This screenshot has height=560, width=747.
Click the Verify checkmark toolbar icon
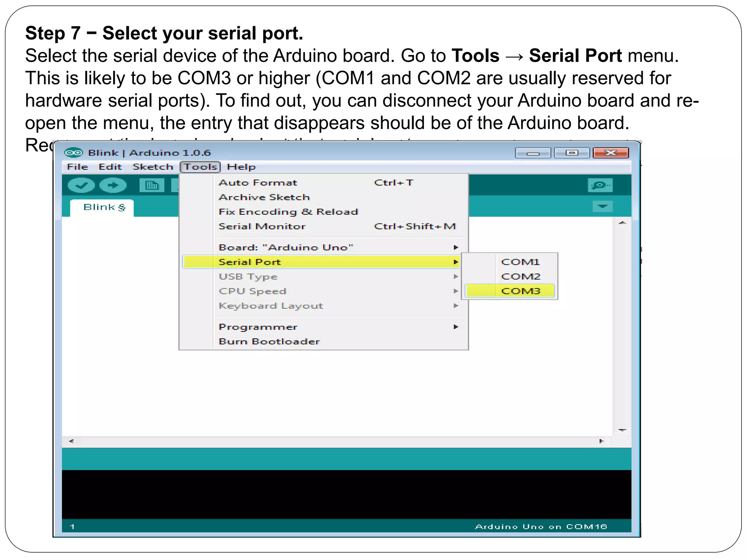click(x=81, y=185)
